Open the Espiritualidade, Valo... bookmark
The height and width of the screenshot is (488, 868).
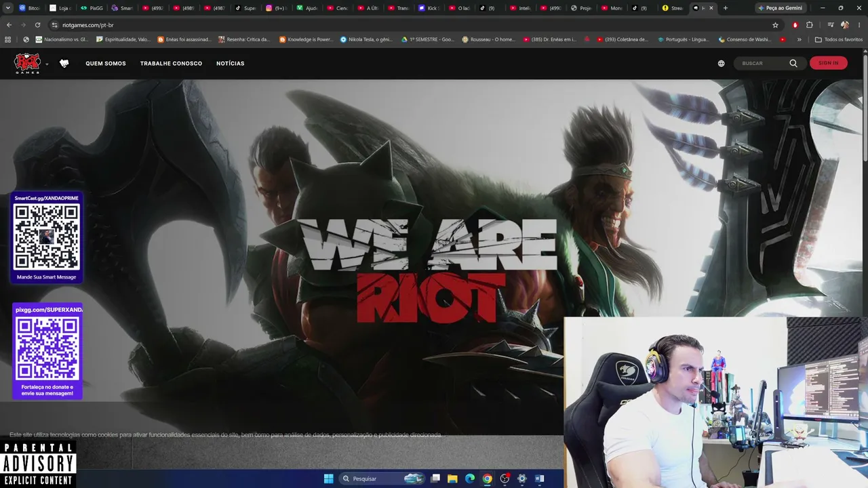[123, 39]
